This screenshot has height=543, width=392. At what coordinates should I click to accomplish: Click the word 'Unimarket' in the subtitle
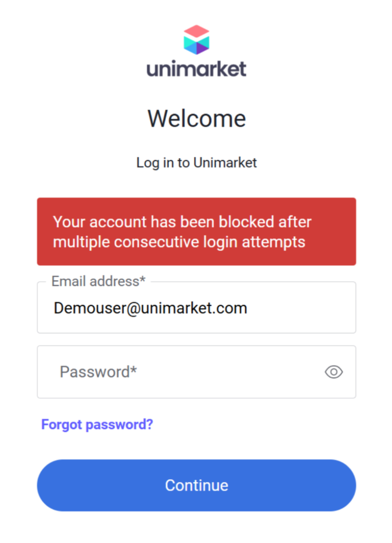pos(225,163)
